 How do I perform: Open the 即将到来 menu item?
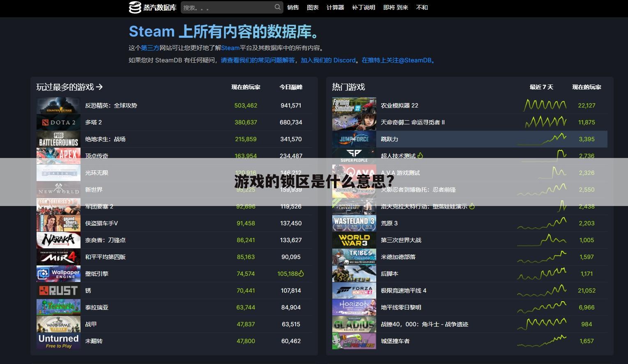click(396, 7)
